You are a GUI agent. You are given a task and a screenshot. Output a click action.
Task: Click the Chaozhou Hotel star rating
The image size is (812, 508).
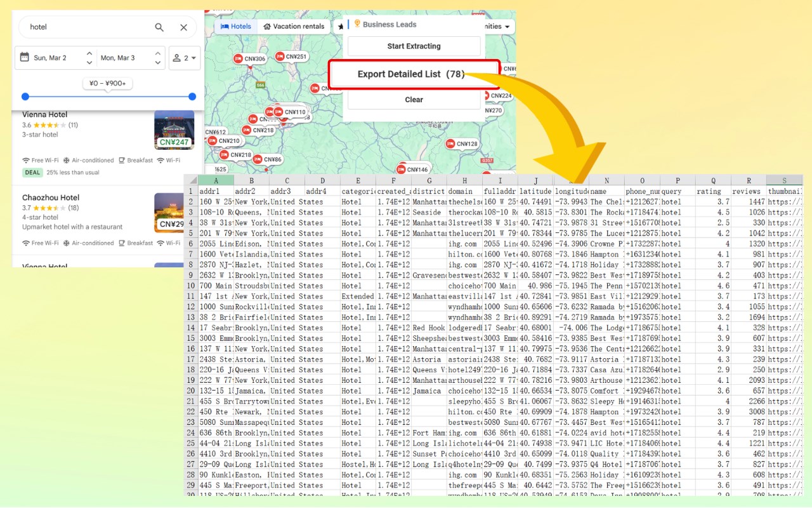tap(49, 208)
